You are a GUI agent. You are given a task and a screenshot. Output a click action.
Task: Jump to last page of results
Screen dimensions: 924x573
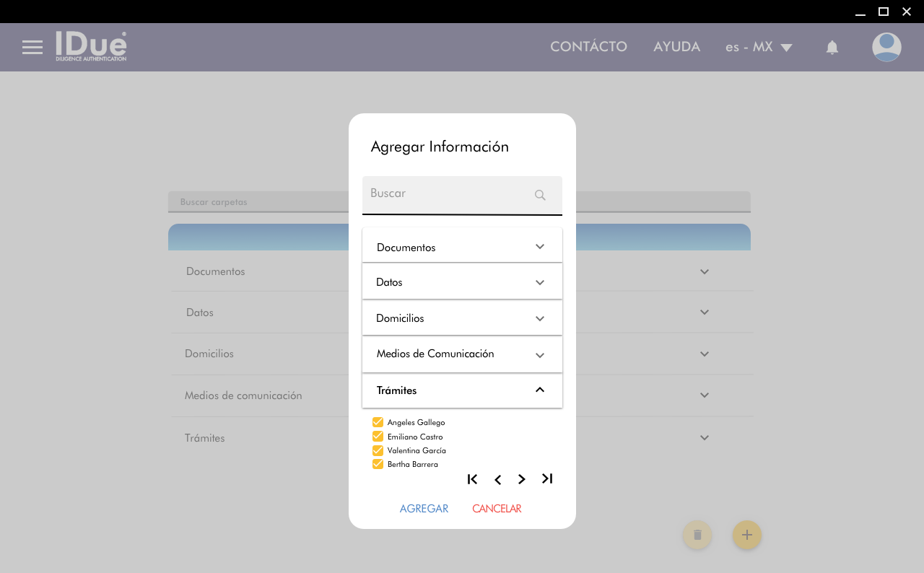coord(547,479)
